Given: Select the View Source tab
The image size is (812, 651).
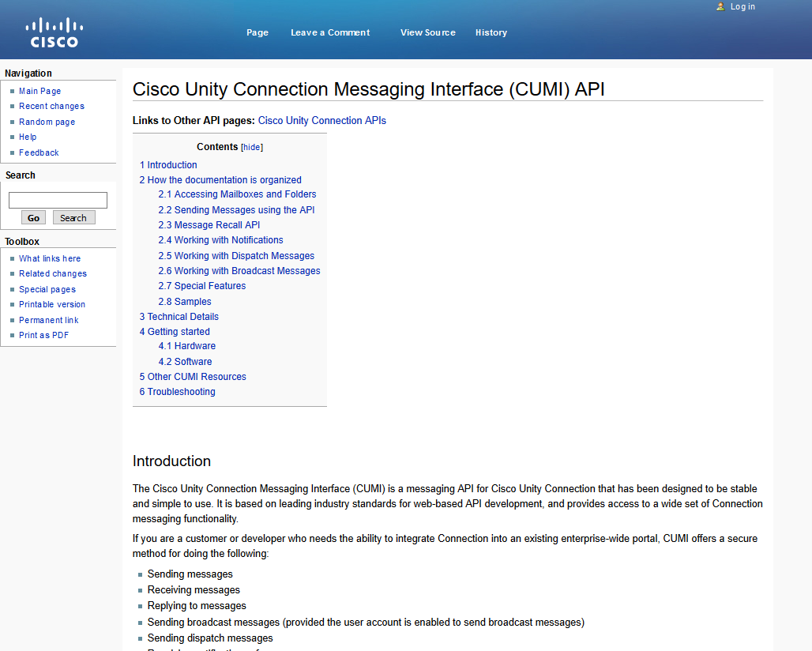Looking at the screenshot, I should point(428,32).
